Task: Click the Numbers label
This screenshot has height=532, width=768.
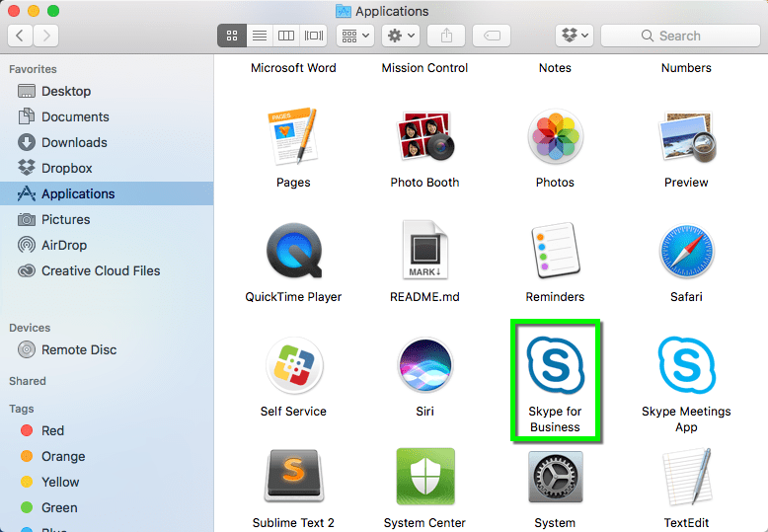Action: [x=686, y=67]
